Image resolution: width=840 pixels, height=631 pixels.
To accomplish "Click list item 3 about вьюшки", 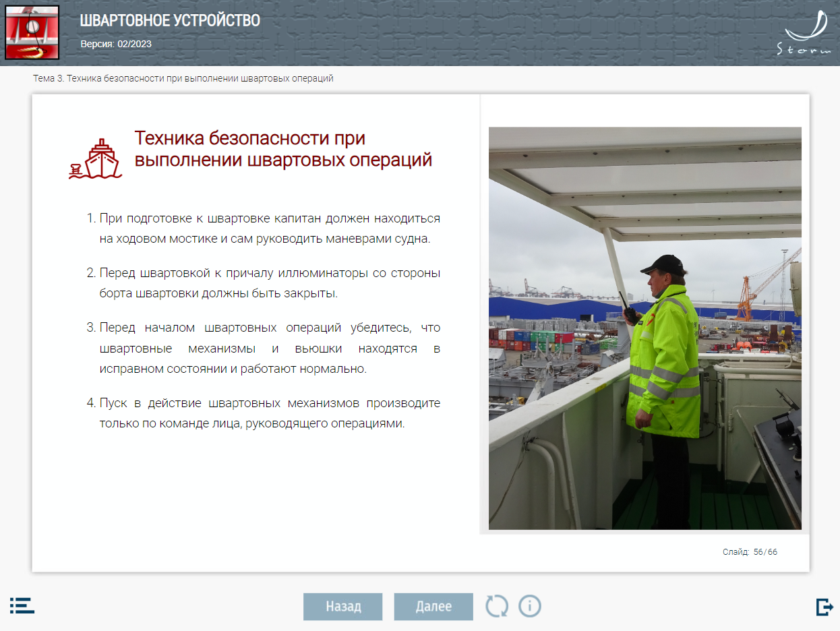I will 263,349.
